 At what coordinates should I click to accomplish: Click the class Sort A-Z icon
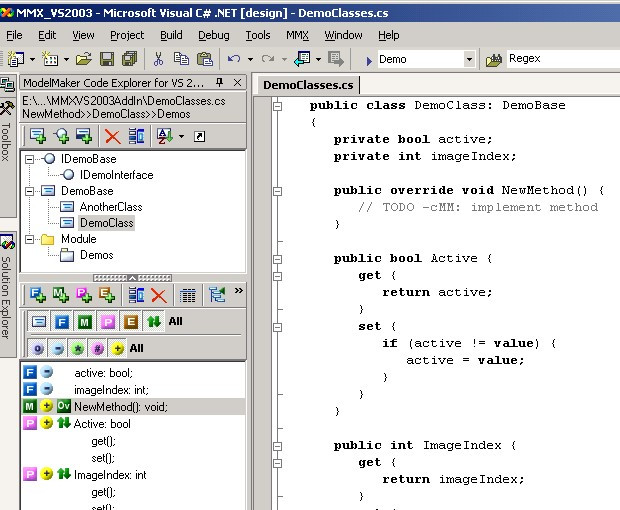pos(165,136)
